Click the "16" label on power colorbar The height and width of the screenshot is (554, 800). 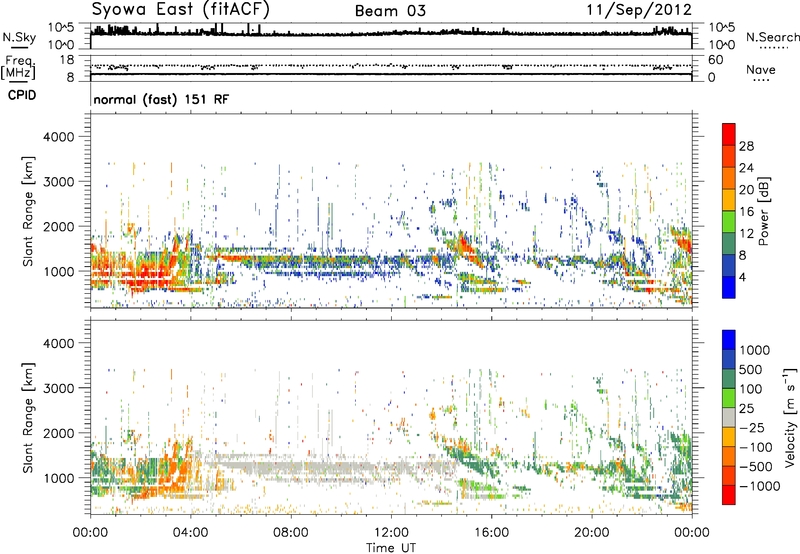click(x=746, y=212)
